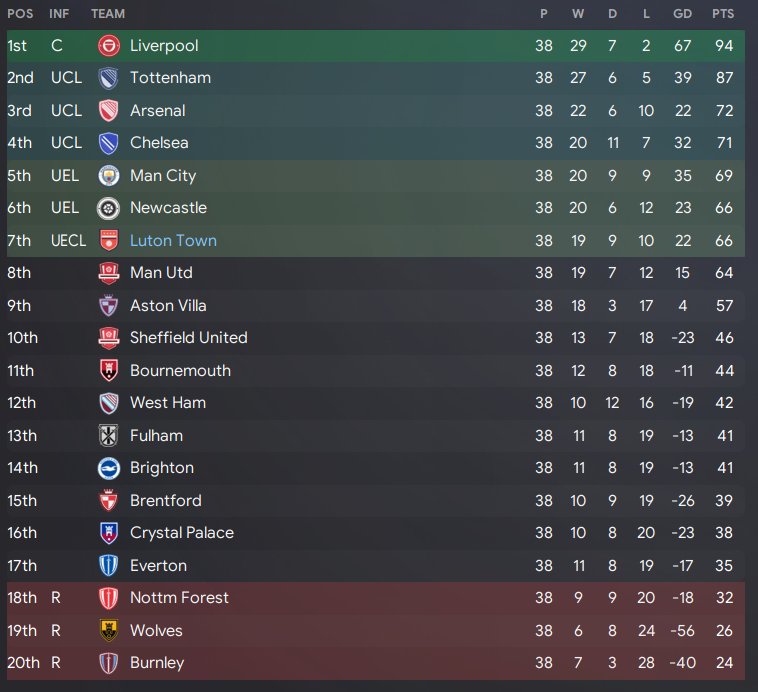This screenshot has width=758, height=692.
Task: Click the Wolves club badge icon
Action: [109, 631]
